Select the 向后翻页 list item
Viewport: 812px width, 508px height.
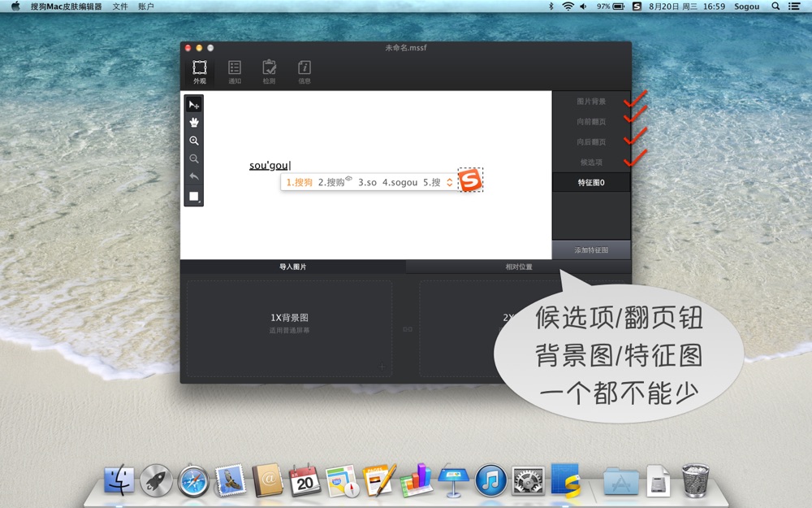coord(591,141)
